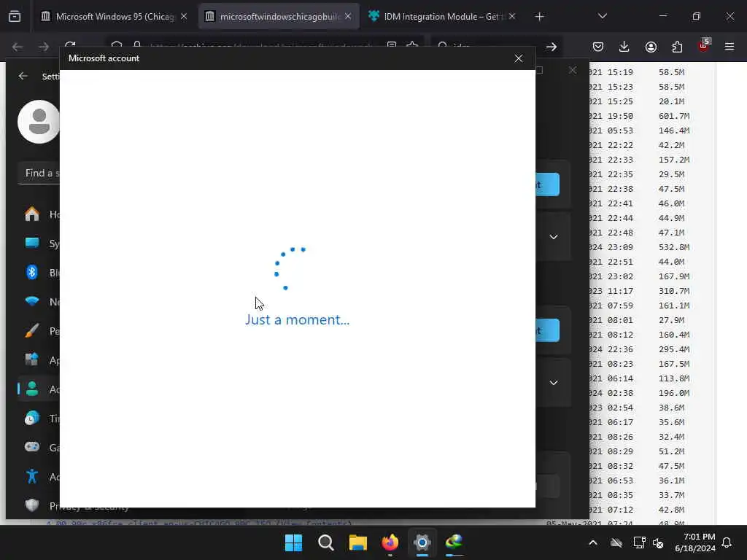747x560 pixels.
Task: Open Firefox application hamburger menu
Action: tap(729, 47)
